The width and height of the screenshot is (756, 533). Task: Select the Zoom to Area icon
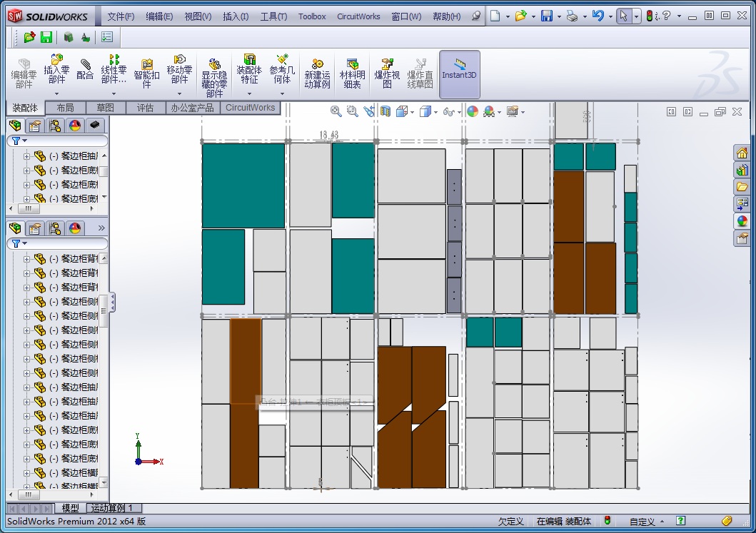(x=353, y=112)
